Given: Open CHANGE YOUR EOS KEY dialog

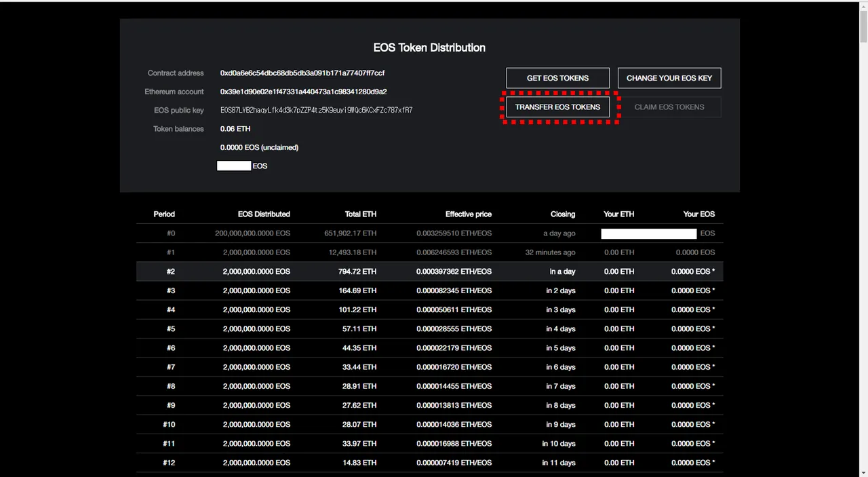Looking at the screenshot, I should pyautogui.click(x=669, y=78).
